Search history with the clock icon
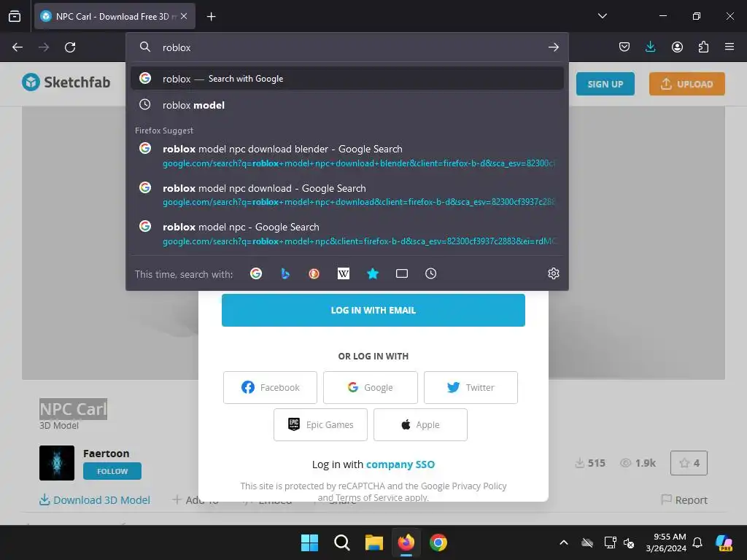Screen dimensions: 747x560 point(430,274)
